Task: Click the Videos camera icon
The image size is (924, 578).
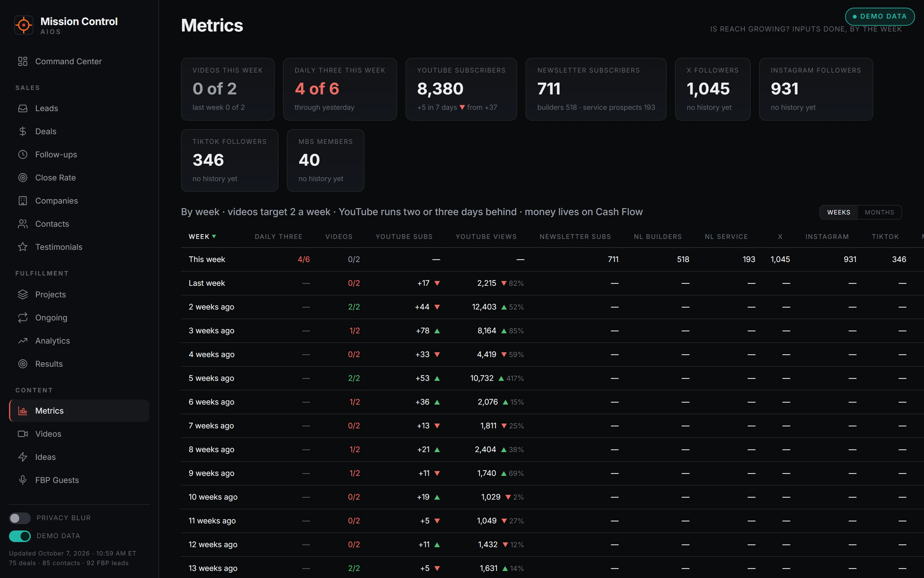Action: pos(23,434)
